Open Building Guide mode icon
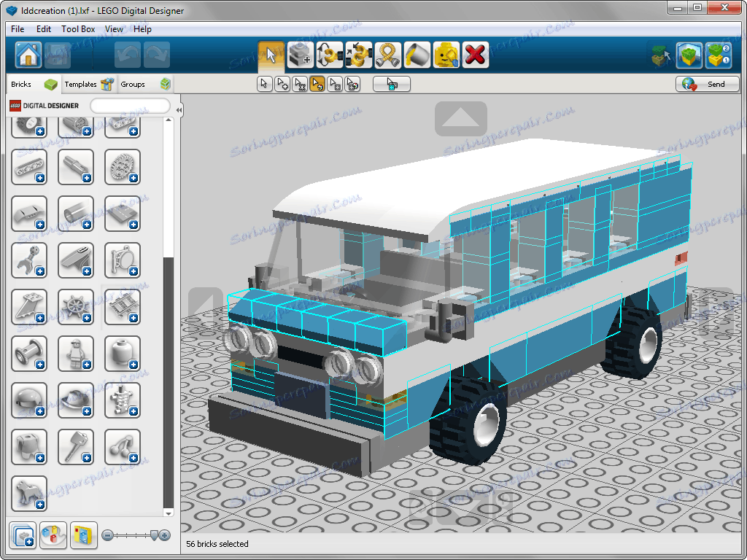Viewport: 747px width, 560px height. (719, 55)
